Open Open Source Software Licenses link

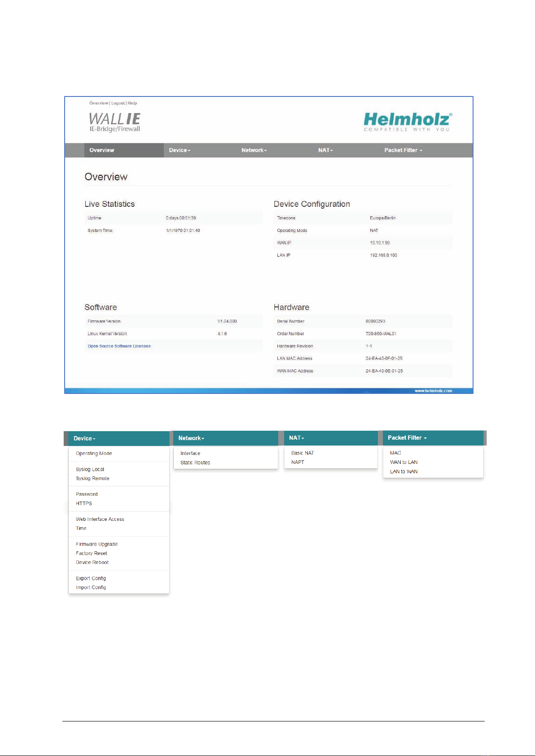(x=119, y=346)
